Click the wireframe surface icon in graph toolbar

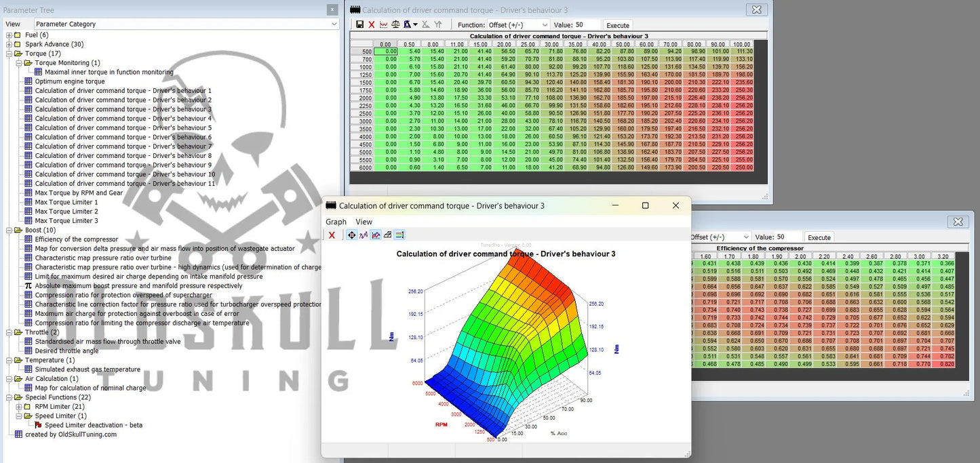pyautogui.click(x=387, y=235)
